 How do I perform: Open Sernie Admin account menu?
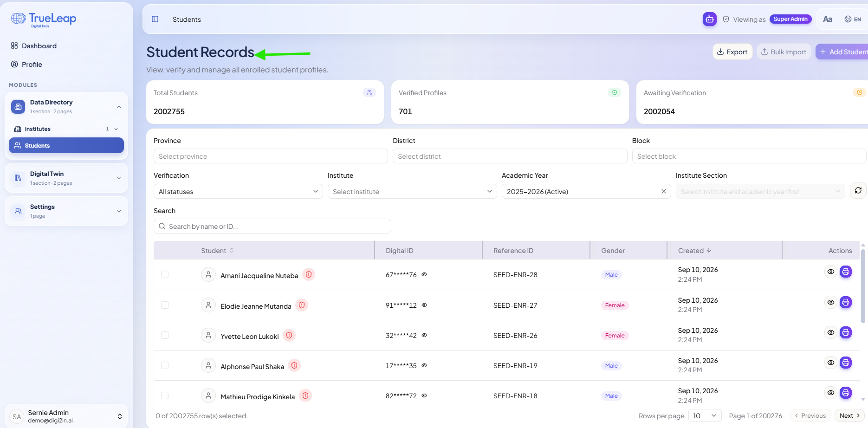tap(66, 416)
